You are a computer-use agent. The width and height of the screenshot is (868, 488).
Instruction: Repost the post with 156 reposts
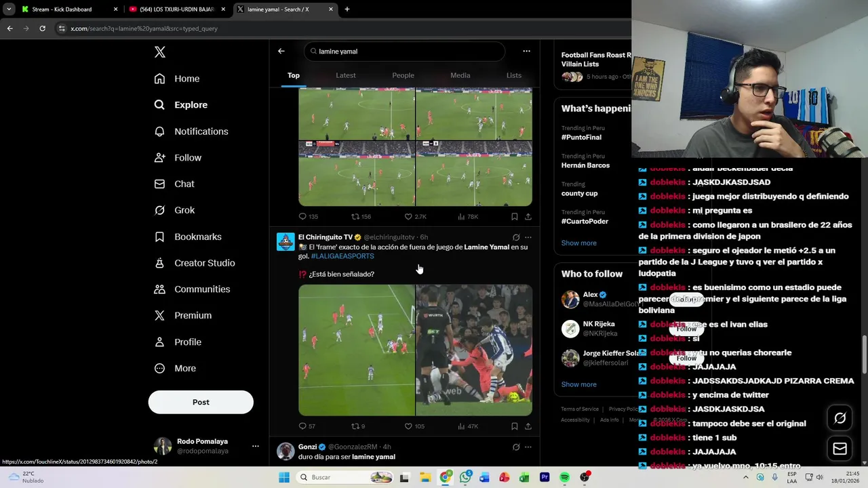pos(361,216)
